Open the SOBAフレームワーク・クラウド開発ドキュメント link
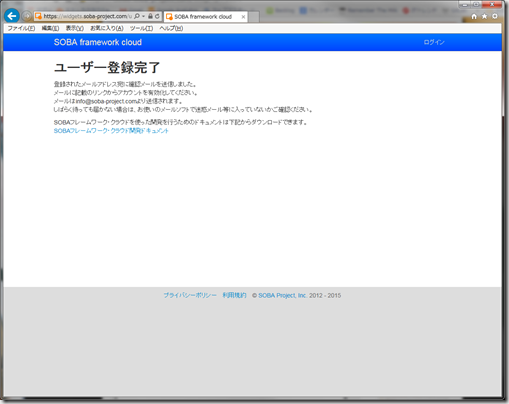 [111, 131]
